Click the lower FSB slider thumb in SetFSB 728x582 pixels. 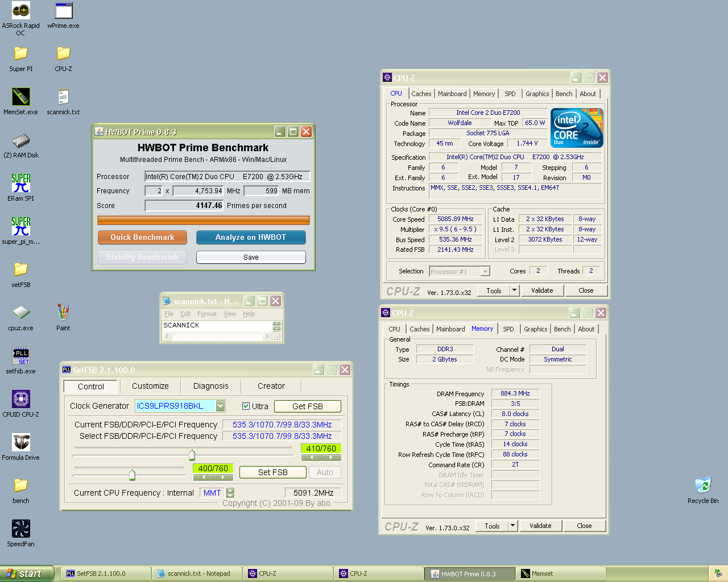tap(132, 475)
